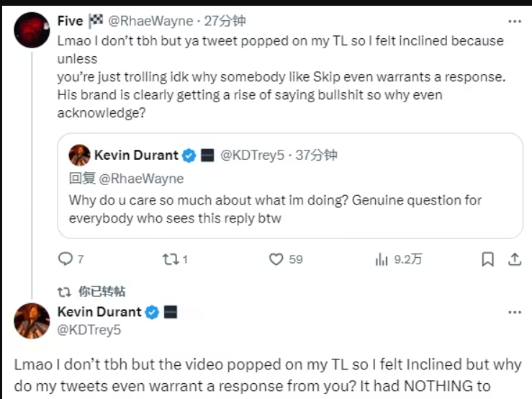Open the view analytics icon showing 9.2万
The height and width of the screenshot is (399, 532).
382,259
